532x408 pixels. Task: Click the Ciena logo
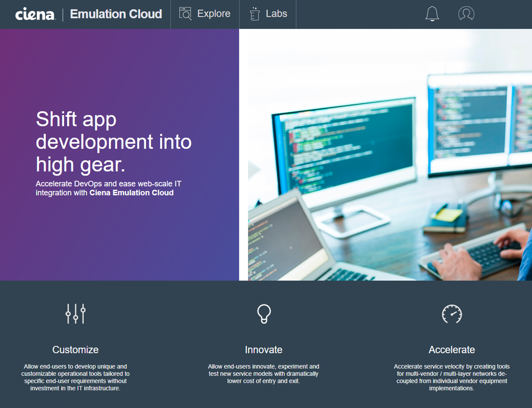[35, 14]
